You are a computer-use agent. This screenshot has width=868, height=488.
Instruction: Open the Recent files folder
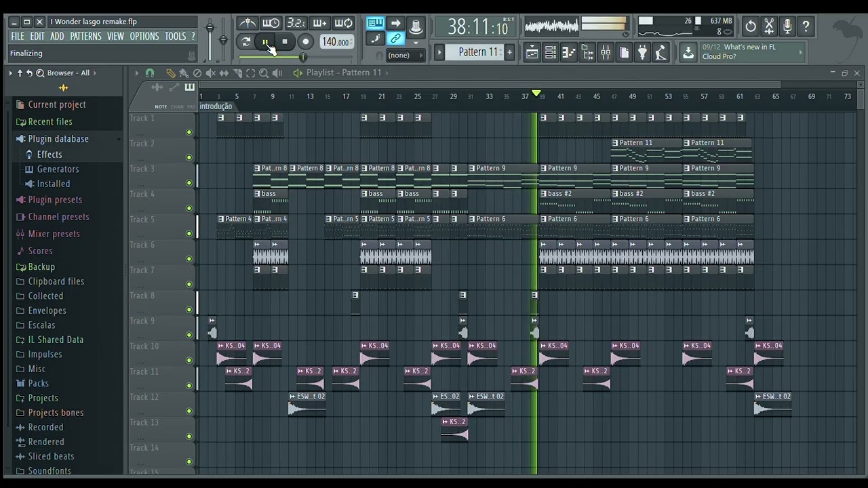point(50,121)
